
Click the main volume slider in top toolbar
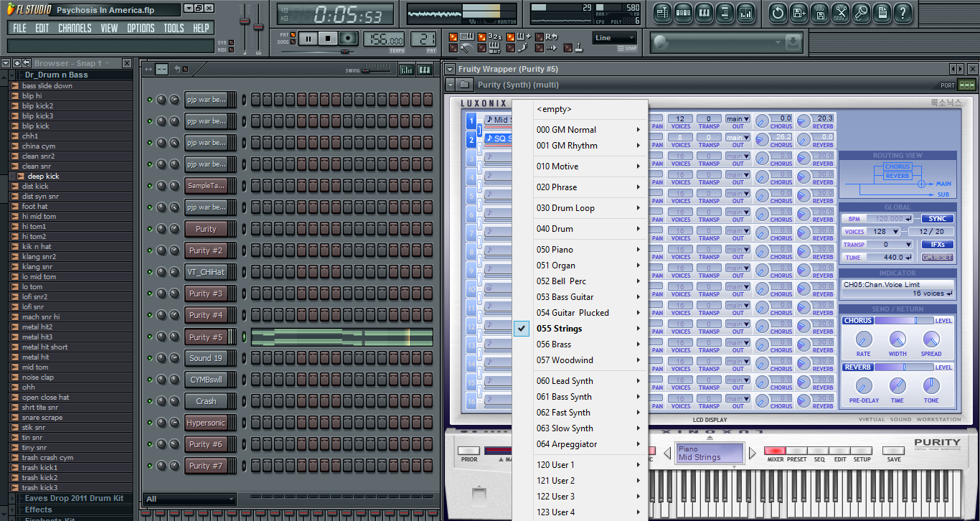pyautogui.click(x=245, y=26)
